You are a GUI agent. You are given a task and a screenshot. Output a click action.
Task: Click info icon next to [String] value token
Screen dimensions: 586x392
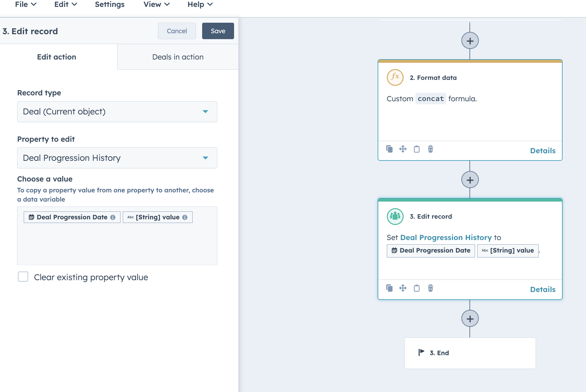click(184, 217)
